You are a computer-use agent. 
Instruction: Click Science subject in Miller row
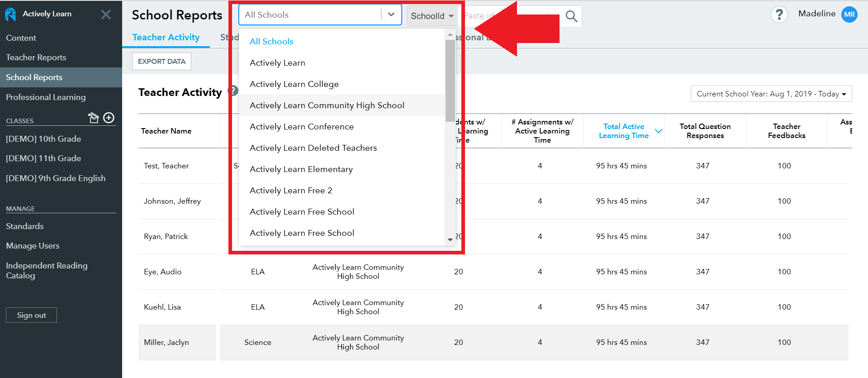click(x=258, y=342)
